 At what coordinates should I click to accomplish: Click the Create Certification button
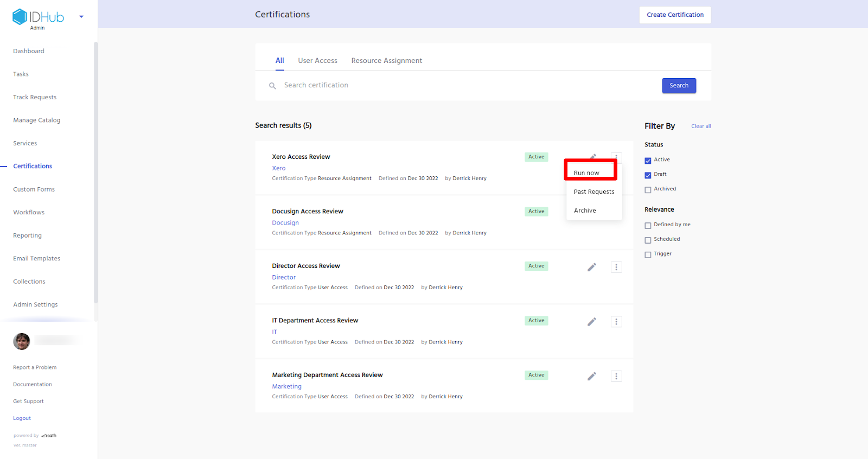675,15
